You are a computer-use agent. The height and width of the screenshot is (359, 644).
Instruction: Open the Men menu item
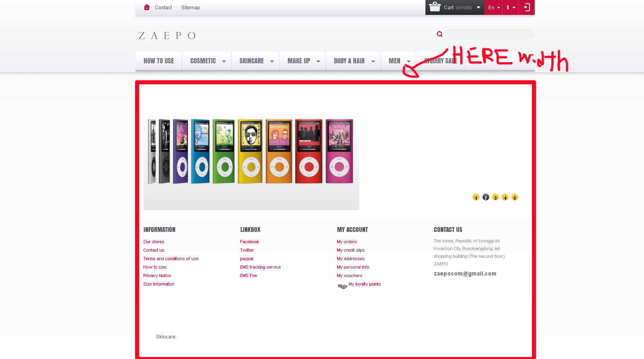pyautogui.click(x=394, y=61)
